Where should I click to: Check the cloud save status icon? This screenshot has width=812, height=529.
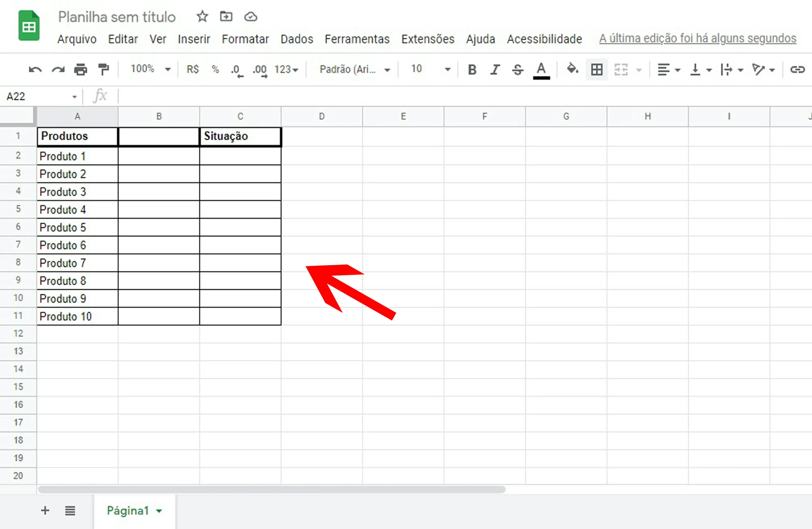pos(251,17)
